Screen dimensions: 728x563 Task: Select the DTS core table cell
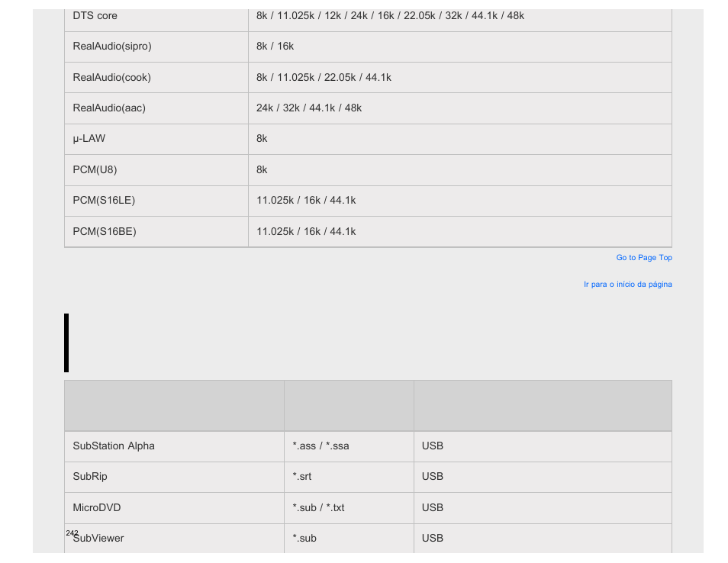pyautogui.click(x=156, y=16)
